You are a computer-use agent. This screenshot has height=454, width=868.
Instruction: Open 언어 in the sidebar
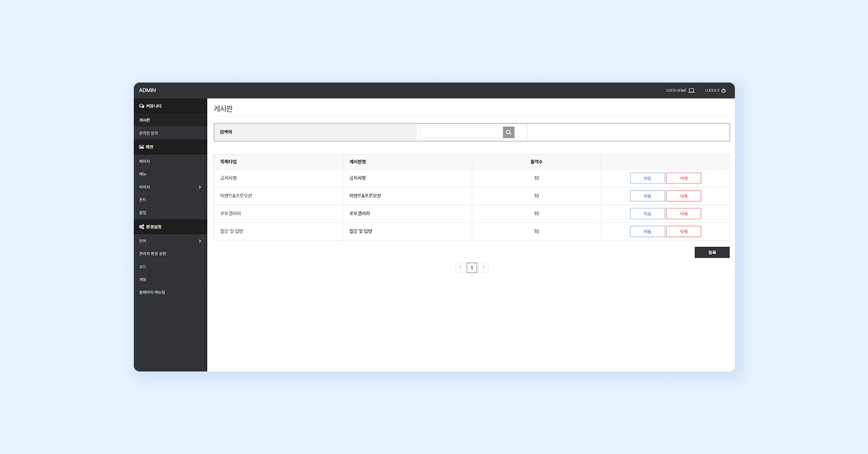[x=171, y=240]
